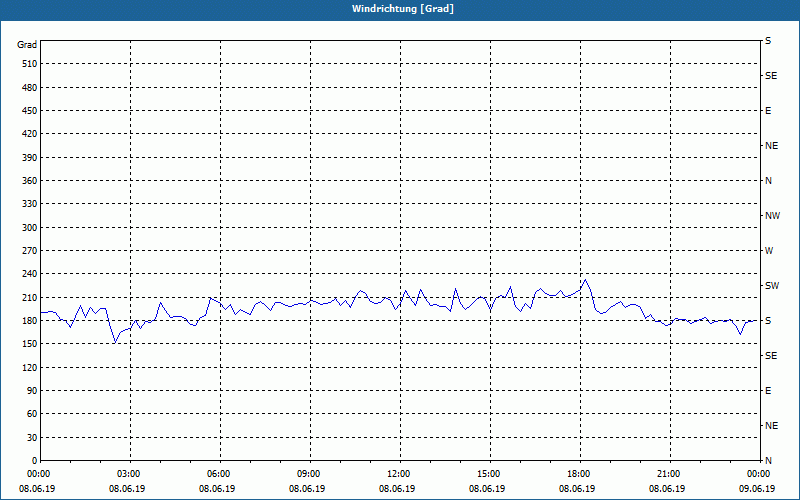This screenshot has width=800, height=500.
Task: Click the 0 y-axis origin label
Action: coord(34,461)
